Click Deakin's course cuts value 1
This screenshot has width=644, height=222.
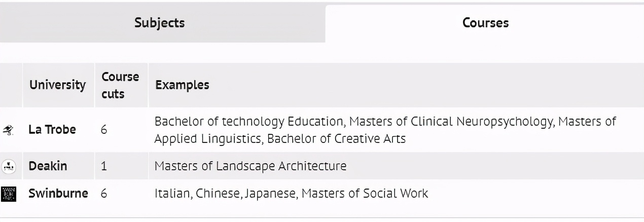click(x=104, y=166)
